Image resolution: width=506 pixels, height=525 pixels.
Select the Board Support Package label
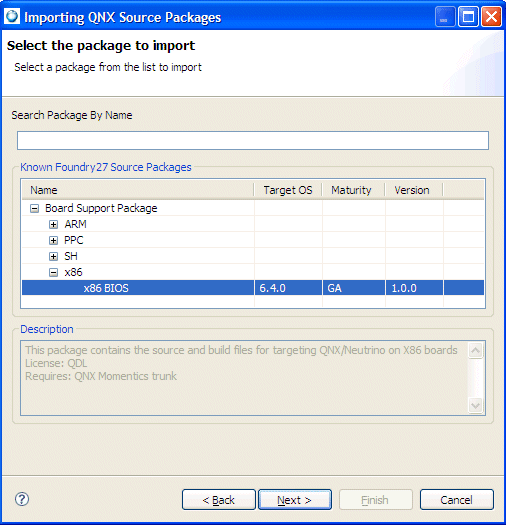101,208
